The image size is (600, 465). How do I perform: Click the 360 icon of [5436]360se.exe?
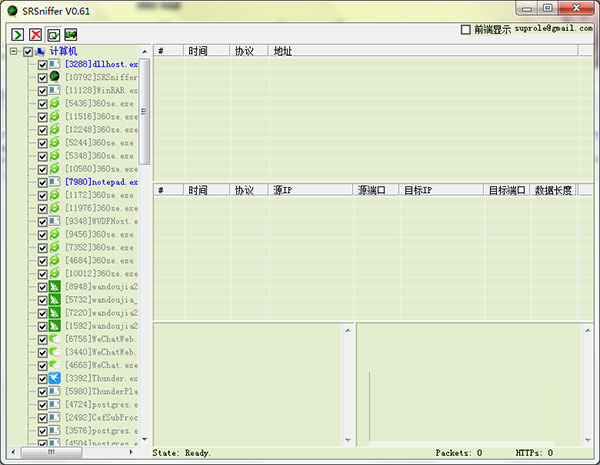(x=54, y=103)
